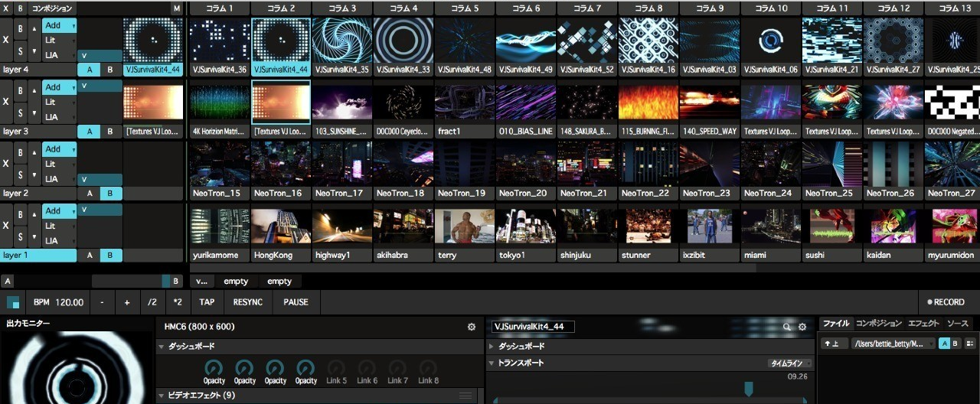Click the RESYNC button
The width and height of the screenshot is (980, 404).
[x=248, y=302]
